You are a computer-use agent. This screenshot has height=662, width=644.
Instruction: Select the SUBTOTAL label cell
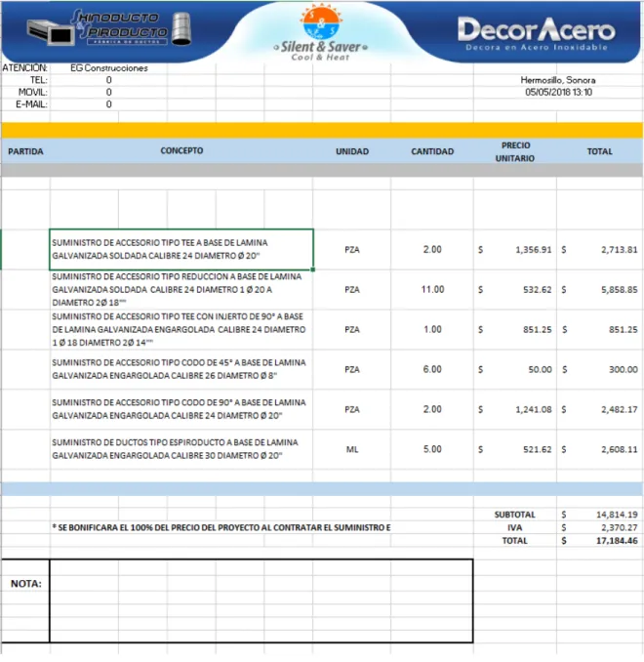pyautogui.click(x=515, y=515)
